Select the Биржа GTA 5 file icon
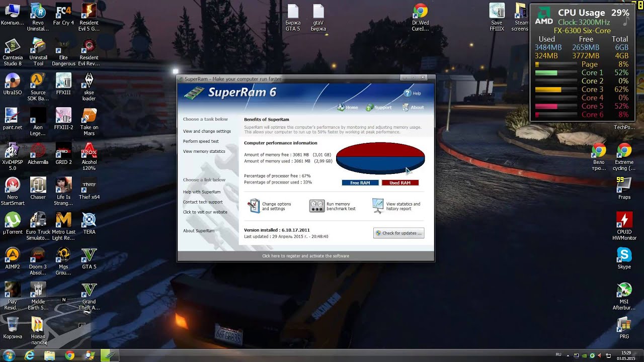 [293, 17]
